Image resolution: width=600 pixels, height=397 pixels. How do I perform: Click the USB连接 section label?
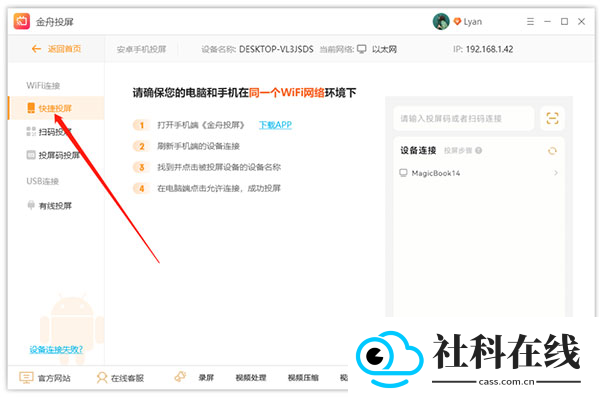[x=42, y=181]
